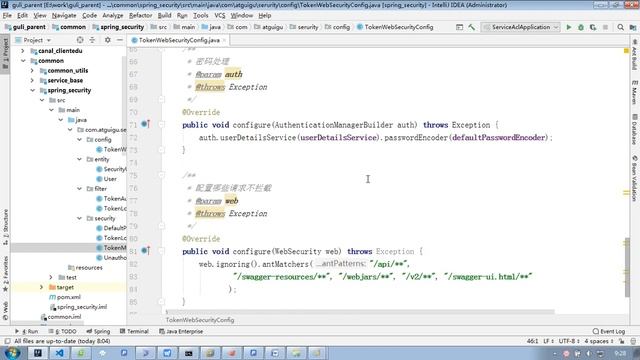640x360 pixels.
Task: Open Build menu
Action: point(164,16)
